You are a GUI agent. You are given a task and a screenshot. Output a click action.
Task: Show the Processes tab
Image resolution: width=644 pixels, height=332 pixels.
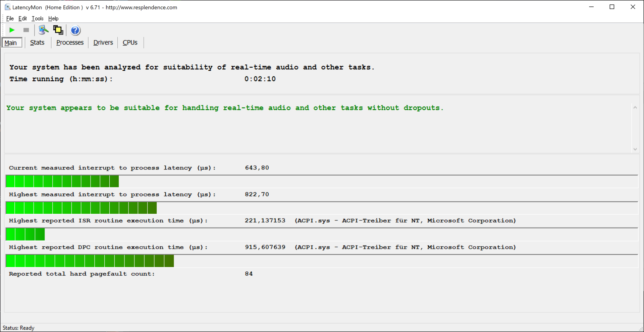70,43
